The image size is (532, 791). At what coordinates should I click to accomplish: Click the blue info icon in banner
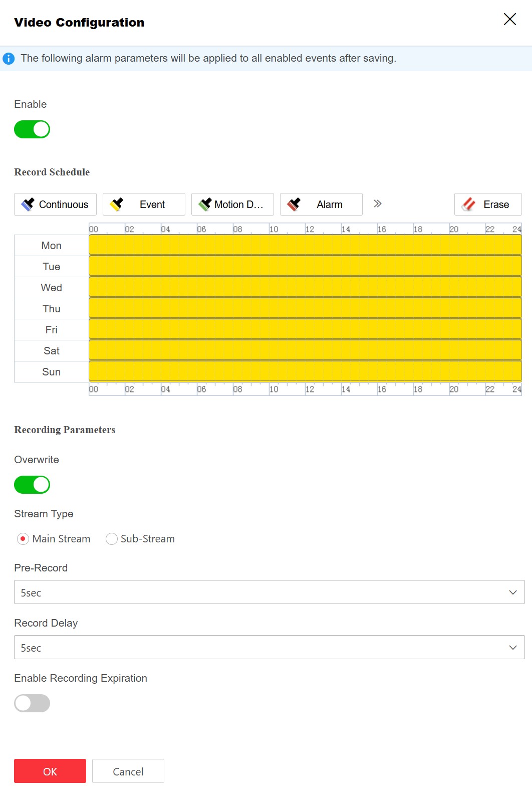tap(9, 59)
